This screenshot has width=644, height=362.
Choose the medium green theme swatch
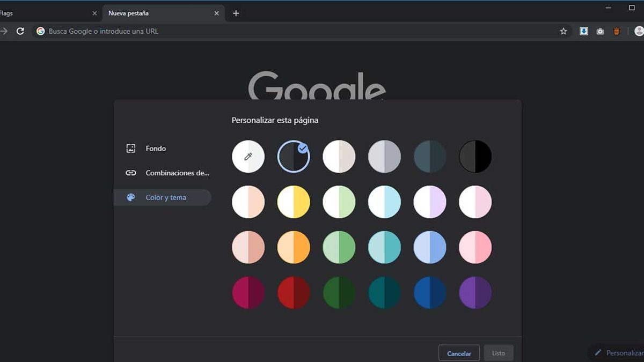coord(339,247)
